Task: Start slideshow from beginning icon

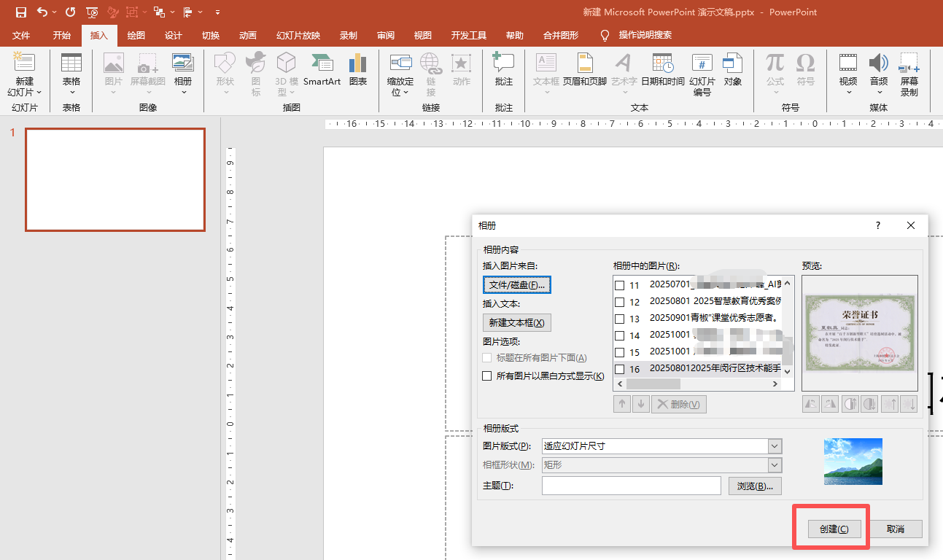Action: tap(92, 12)
